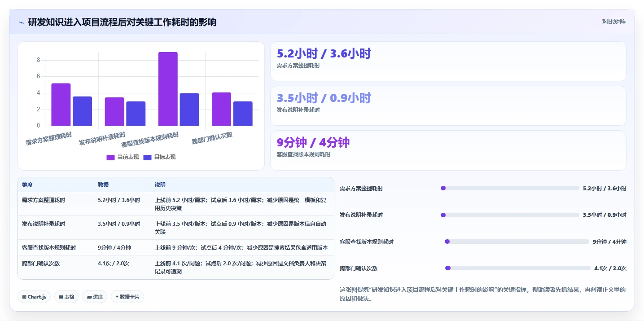Click the Chart.js chip label
Image resolution: width=644 pixels, height=321 pixels.
pos(37,297)
